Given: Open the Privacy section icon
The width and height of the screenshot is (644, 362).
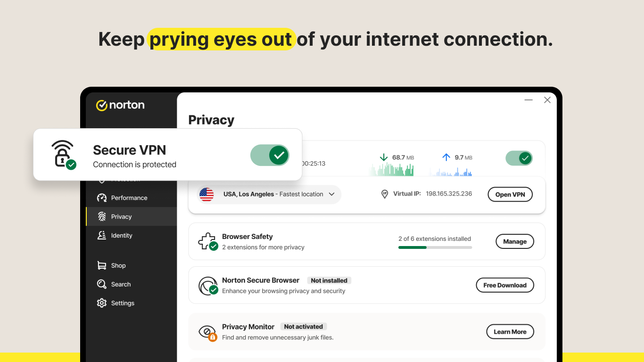Looking at the screenshot, I should pos(101,216).
